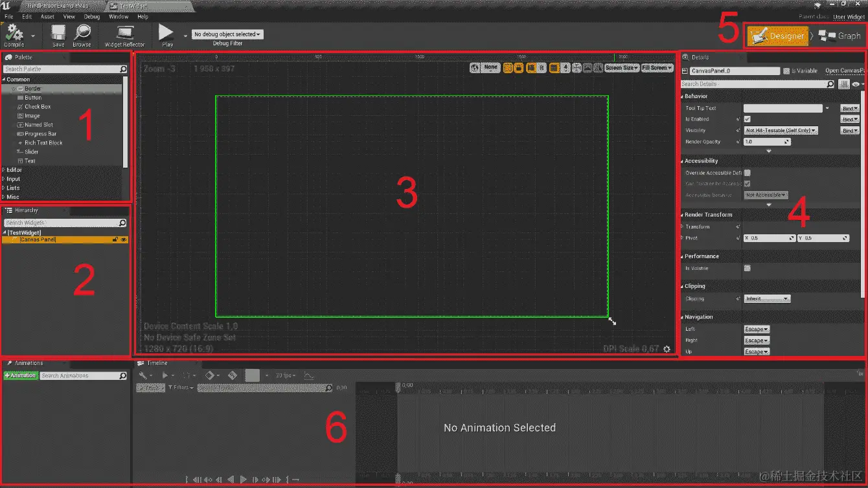Click the magnifier icon in Search Palette

click(x=123, y=69)
